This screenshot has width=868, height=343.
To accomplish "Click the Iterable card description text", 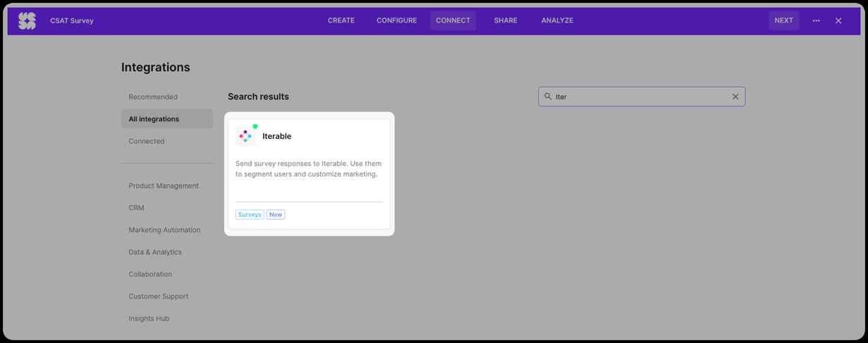I will [308, 169].
